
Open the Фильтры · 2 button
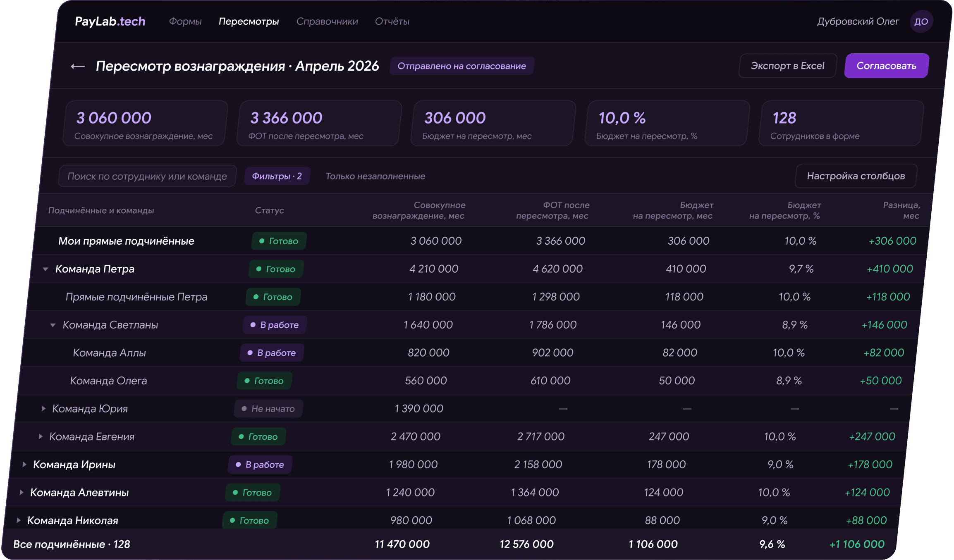point(277,176)
